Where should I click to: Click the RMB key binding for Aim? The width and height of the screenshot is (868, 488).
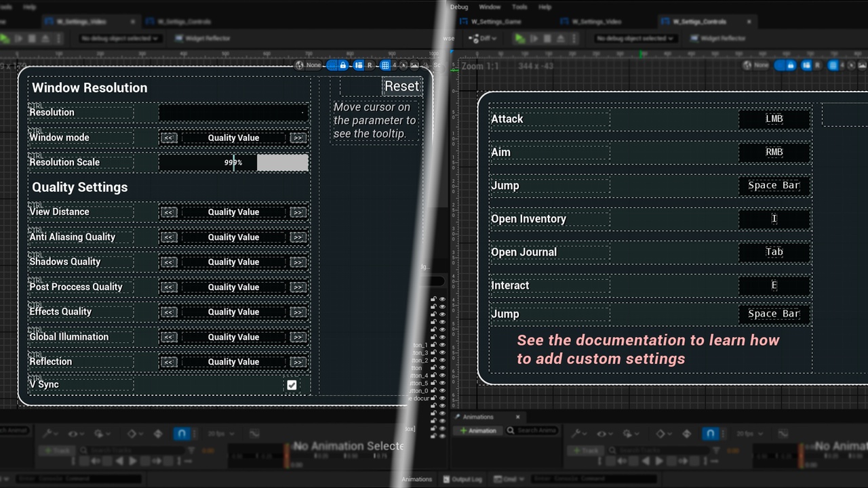[774, 152]
